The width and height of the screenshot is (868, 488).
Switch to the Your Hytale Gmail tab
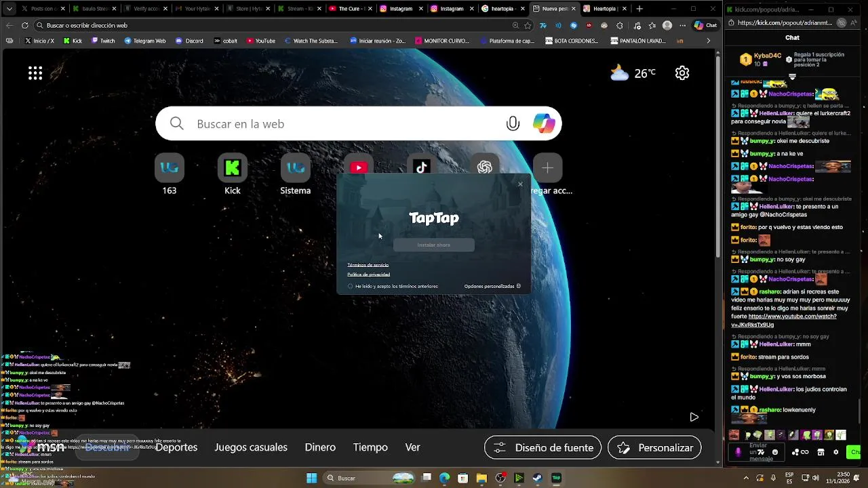(197, 9)
